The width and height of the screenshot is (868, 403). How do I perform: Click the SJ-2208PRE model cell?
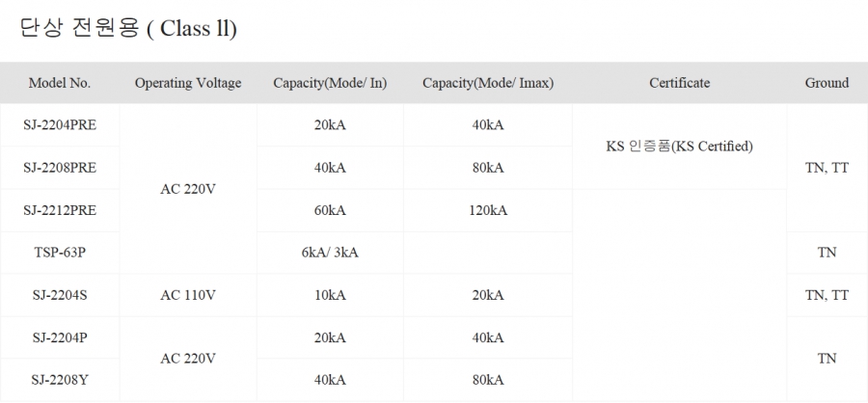pos(60,168)
